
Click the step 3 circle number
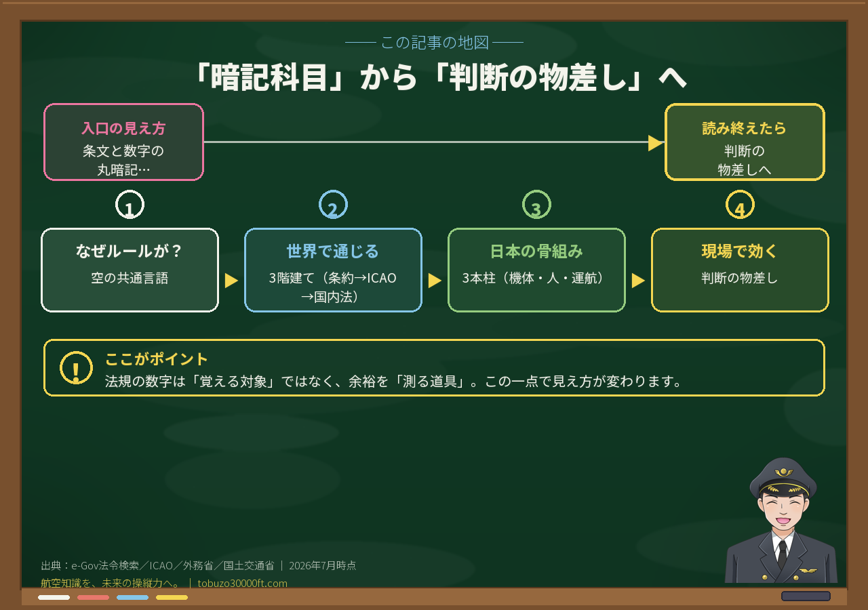point(536,205)
